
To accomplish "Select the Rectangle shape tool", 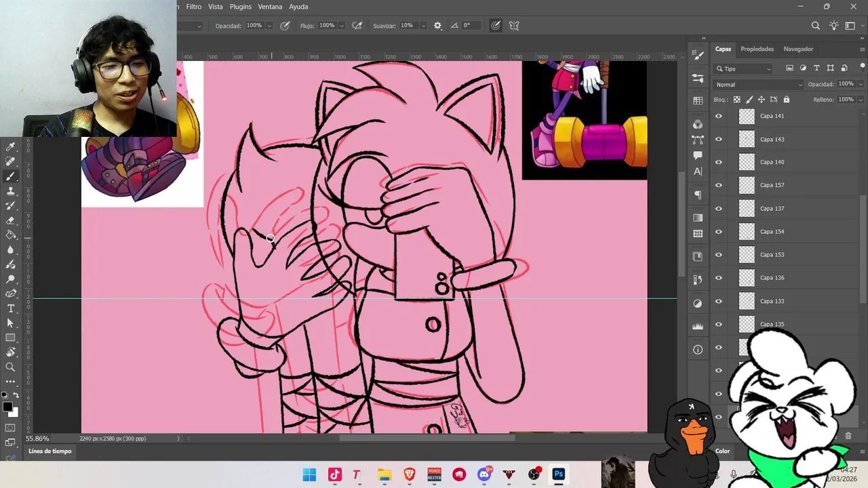I will [x=10, y=338].
